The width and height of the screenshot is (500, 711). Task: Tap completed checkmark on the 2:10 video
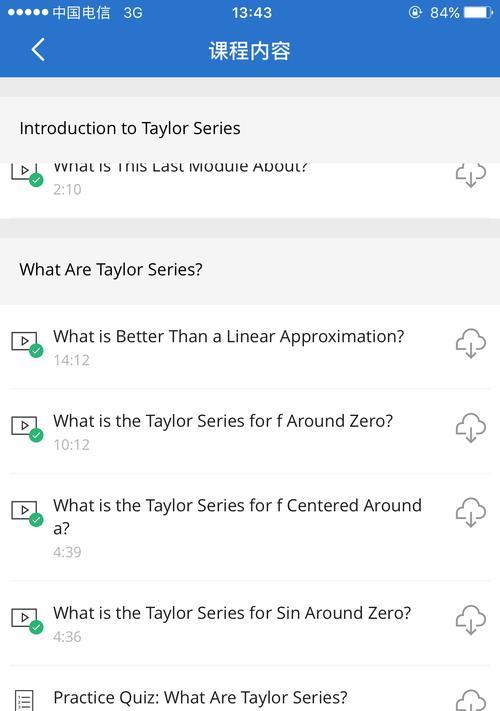(x=36, y=180)
